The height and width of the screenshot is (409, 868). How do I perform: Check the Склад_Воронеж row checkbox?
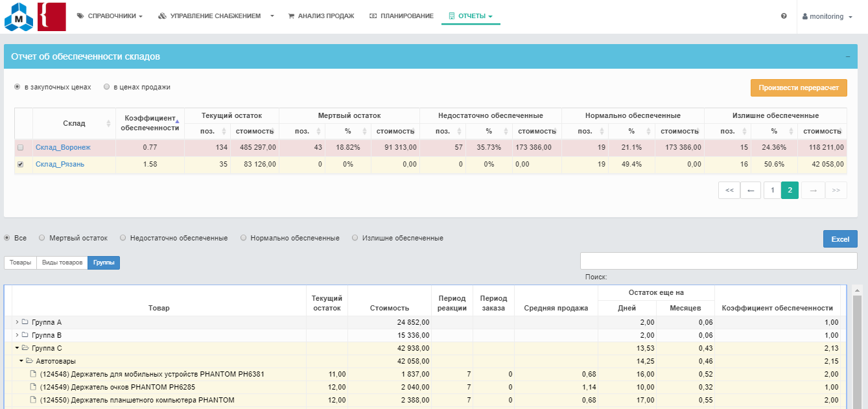click(21, 148)
